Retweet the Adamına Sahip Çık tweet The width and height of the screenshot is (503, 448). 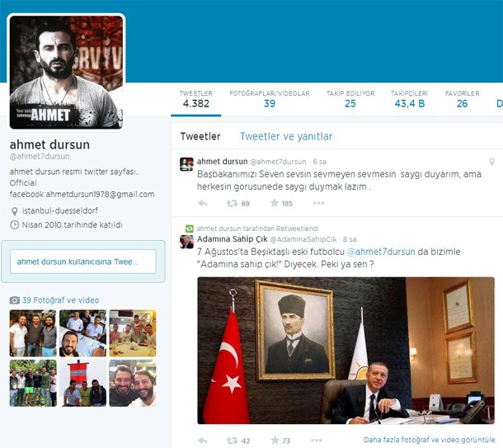[x=233, y=441]
